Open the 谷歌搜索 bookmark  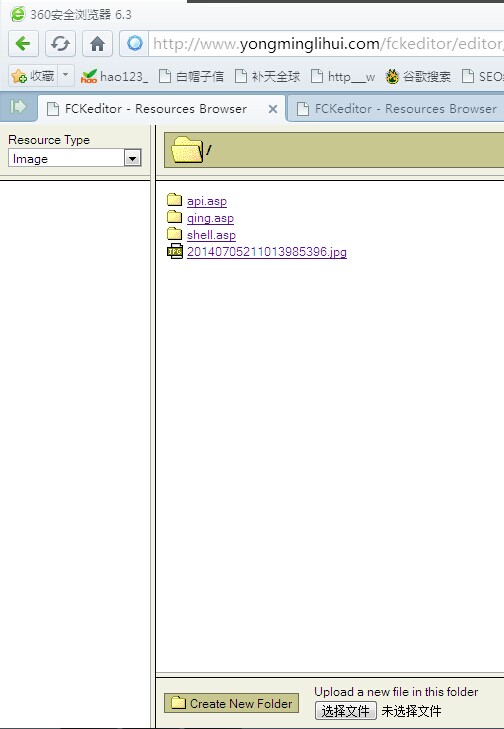point(418,76)
